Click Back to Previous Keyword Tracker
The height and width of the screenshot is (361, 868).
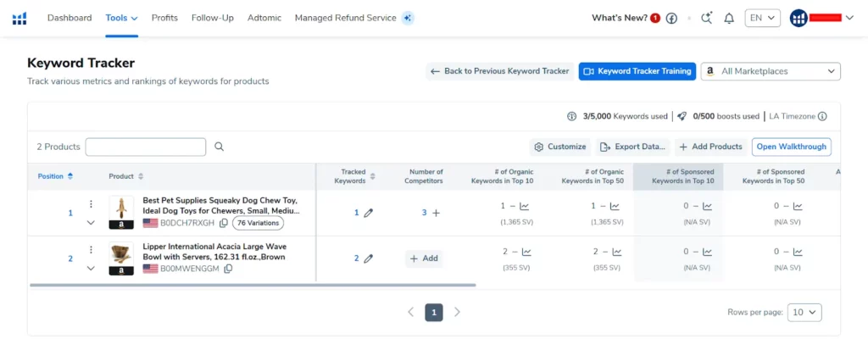(499, 71)
